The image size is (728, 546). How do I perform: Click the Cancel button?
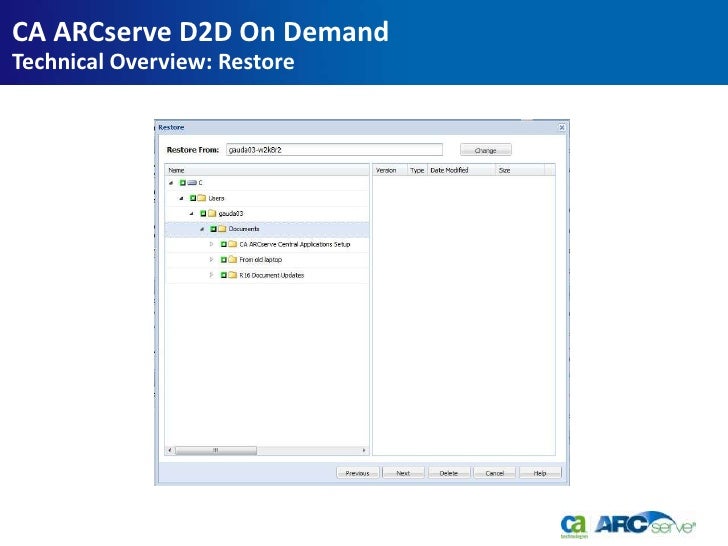click(494, 473)
